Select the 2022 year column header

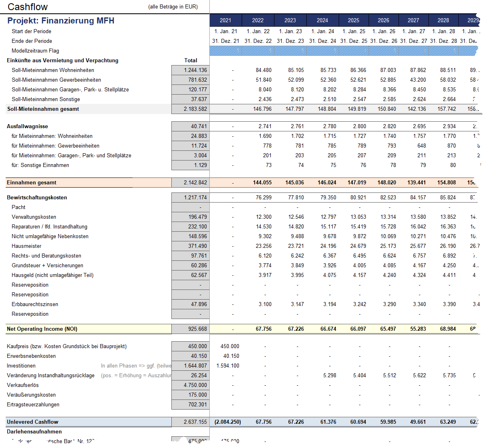258,20
